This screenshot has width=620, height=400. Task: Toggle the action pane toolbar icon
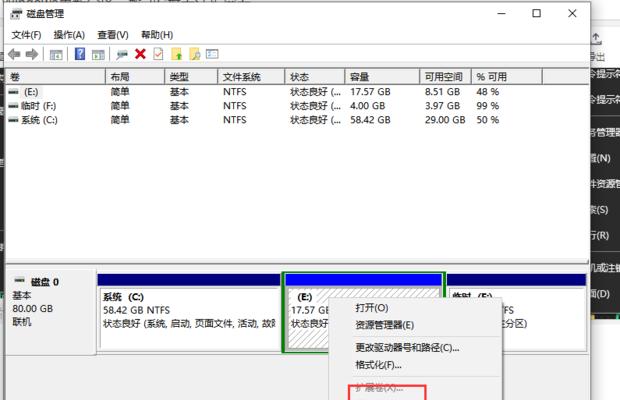[x=98, y=55]
